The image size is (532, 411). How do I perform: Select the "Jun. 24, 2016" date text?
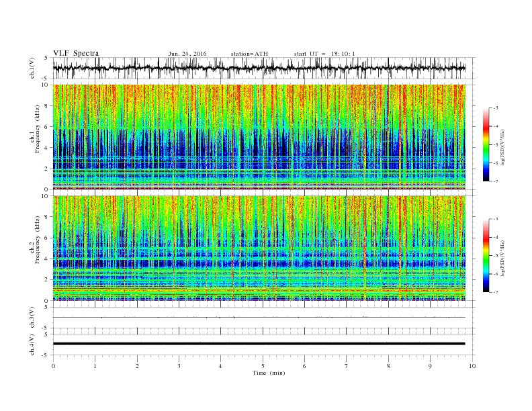[x=187, y=54]
